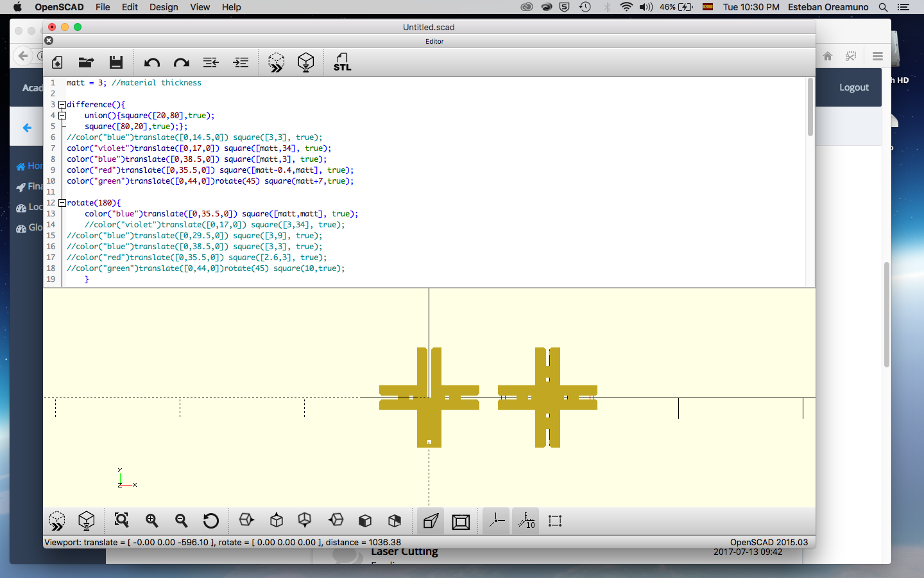Open the Design menu

(164, 7)
